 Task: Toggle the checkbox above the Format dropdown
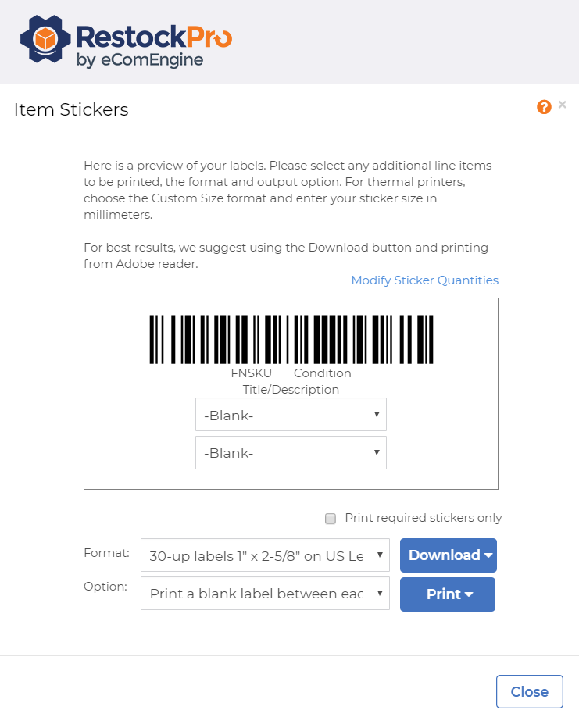click(x=329, y=517)
